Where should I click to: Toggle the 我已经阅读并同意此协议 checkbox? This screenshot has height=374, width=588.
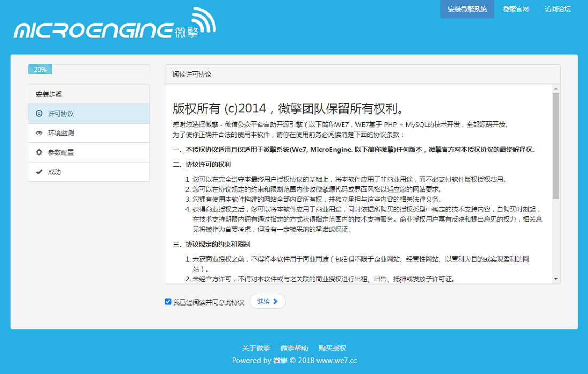tap(168, 302)
